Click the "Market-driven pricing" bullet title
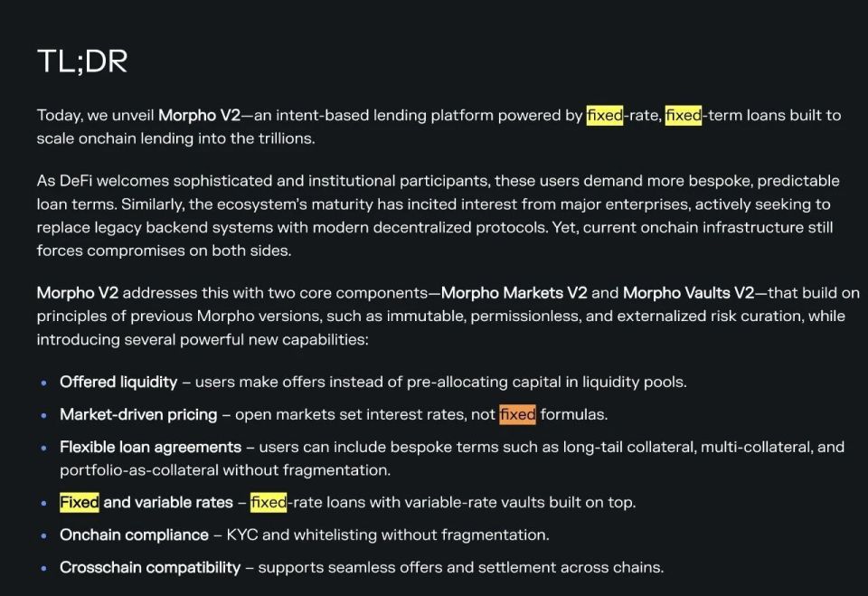Screen dimensions: 868x596 pyautogui.click(x=138, y=415)
